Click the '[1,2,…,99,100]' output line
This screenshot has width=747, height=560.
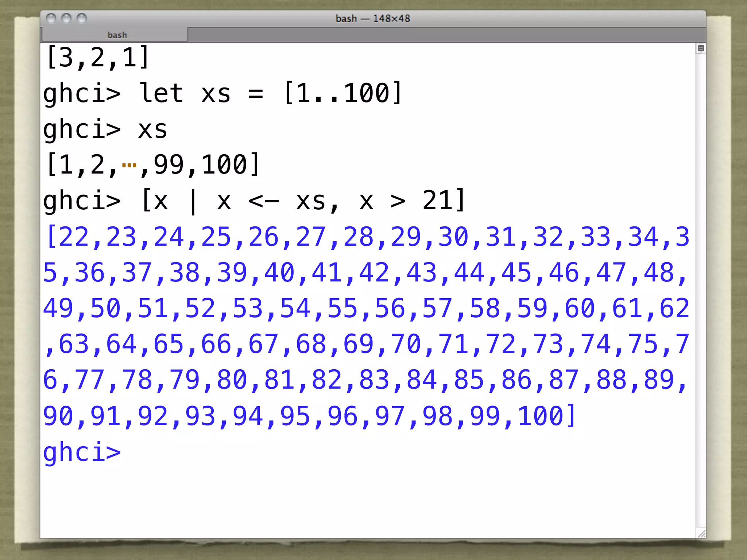[x=153, y=164]
